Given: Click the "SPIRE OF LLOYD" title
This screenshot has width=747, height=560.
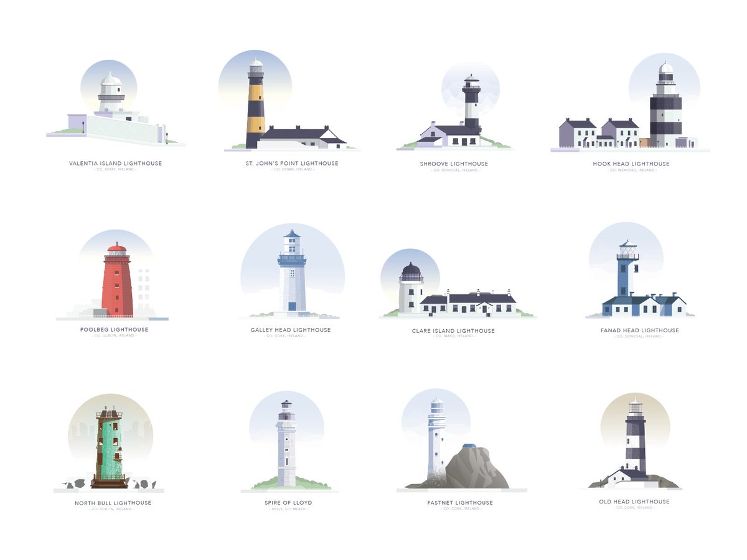Looking at the screenshot, I should (288, 502).
